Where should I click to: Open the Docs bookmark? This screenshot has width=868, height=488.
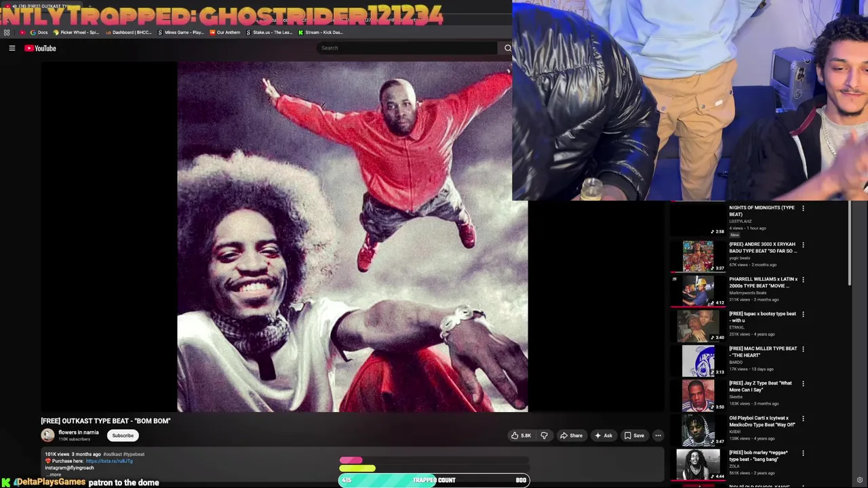[39, 33]
